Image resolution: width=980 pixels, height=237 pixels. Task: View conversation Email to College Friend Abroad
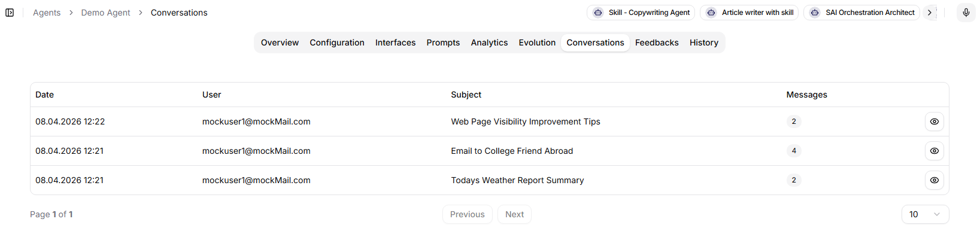click(934, 151)
